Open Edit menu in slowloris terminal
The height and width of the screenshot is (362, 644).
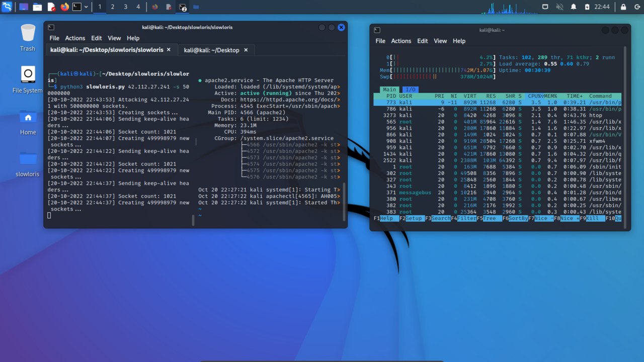tap(97, 38)
